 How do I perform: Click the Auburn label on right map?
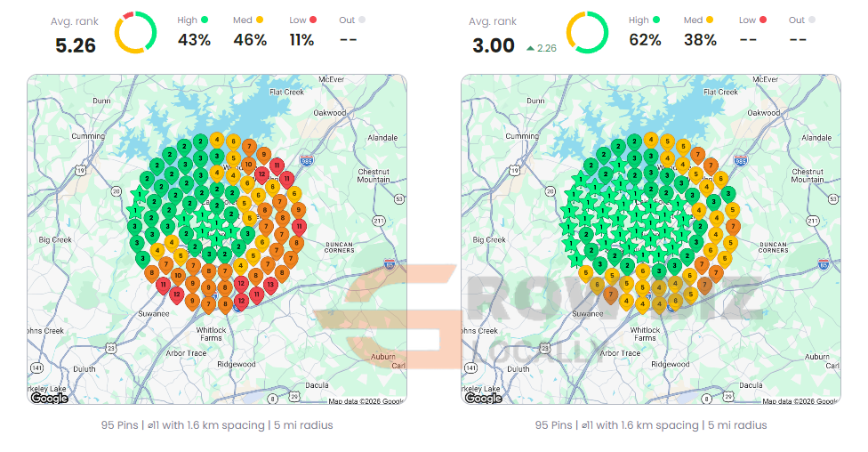click(817, 357)
